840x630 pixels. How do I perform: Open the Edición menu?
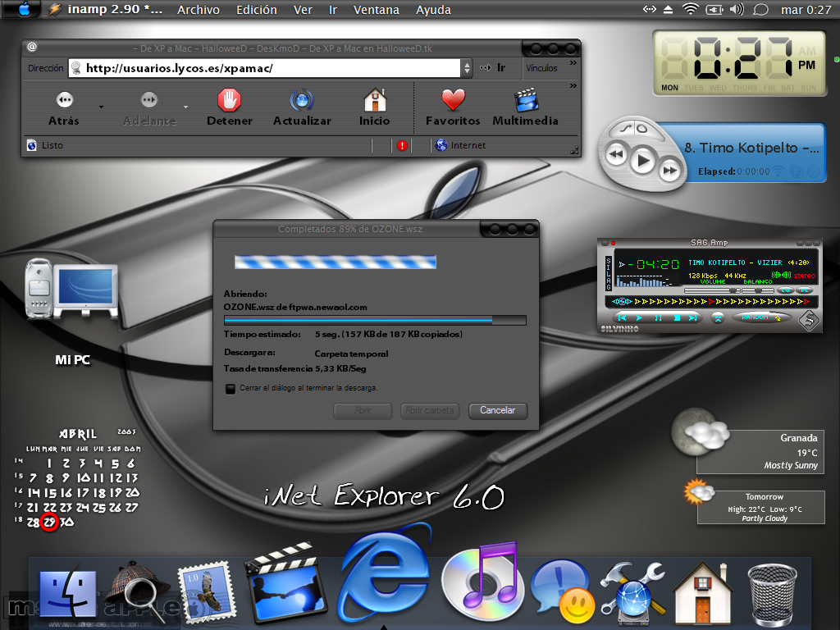257,10
